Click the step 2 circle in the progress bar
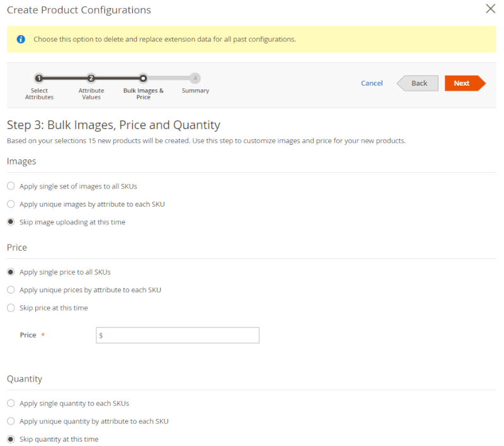The width and height of the screenshot is (504, 446). tap(91, 78)
